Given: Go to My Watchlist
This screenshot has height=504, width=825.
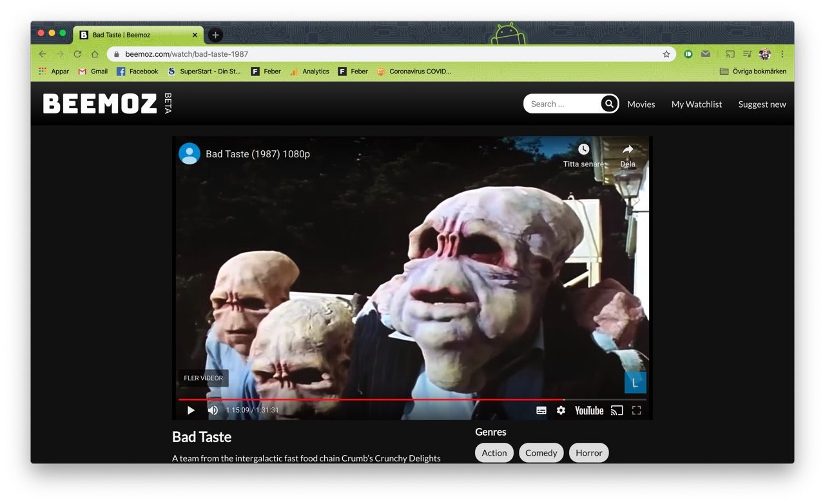Looking at the screenshot, I should [x=696, y=104].
